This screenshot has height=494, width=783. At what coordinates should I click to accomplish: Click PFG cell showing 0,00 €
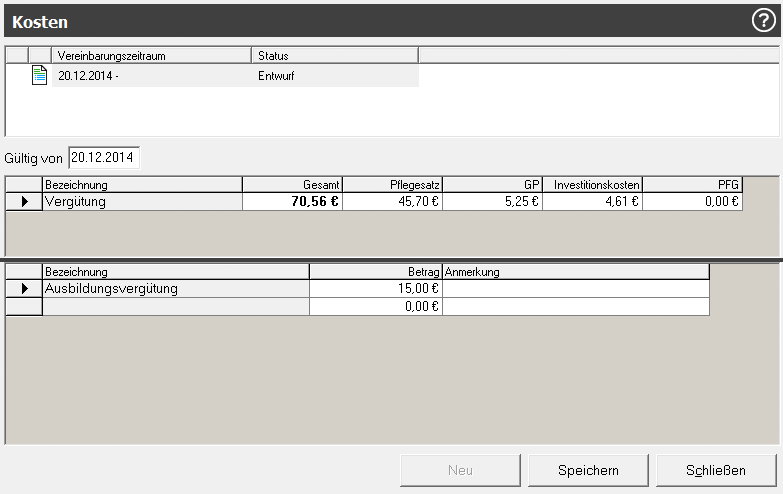(692, 202)
